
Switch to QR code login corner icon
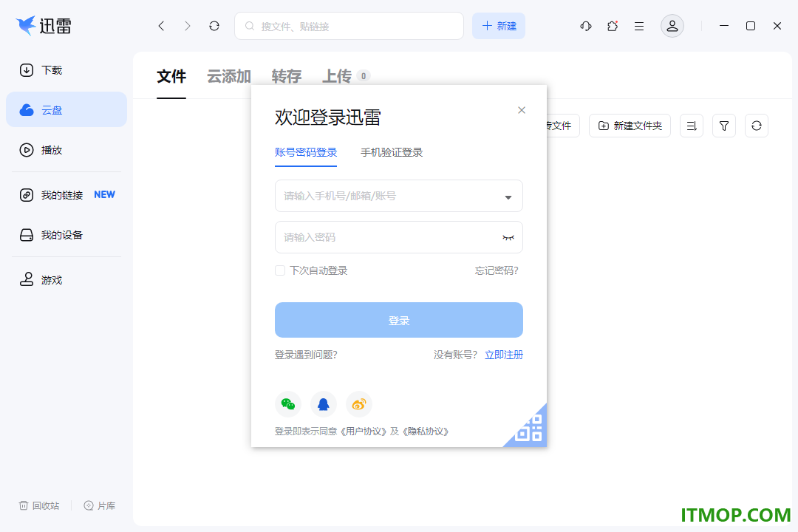pyautogui.click(x=531, y=429)
